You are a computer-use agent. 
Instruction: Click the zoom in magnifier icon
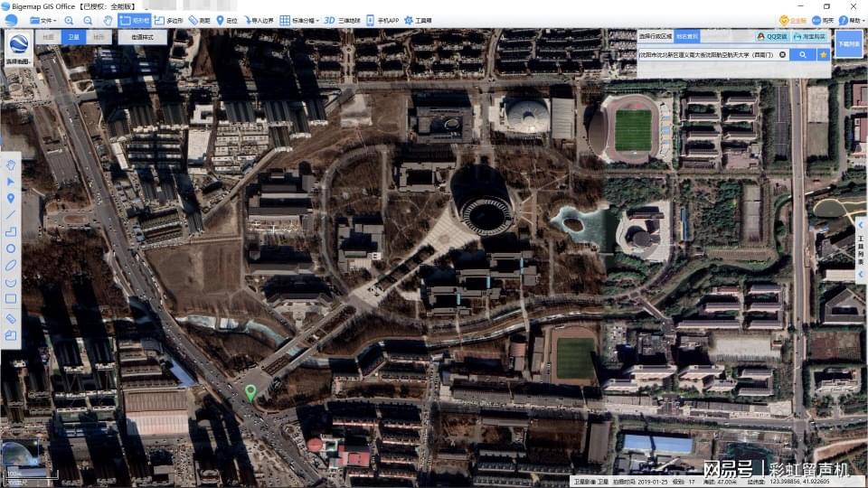click(69, 20)
